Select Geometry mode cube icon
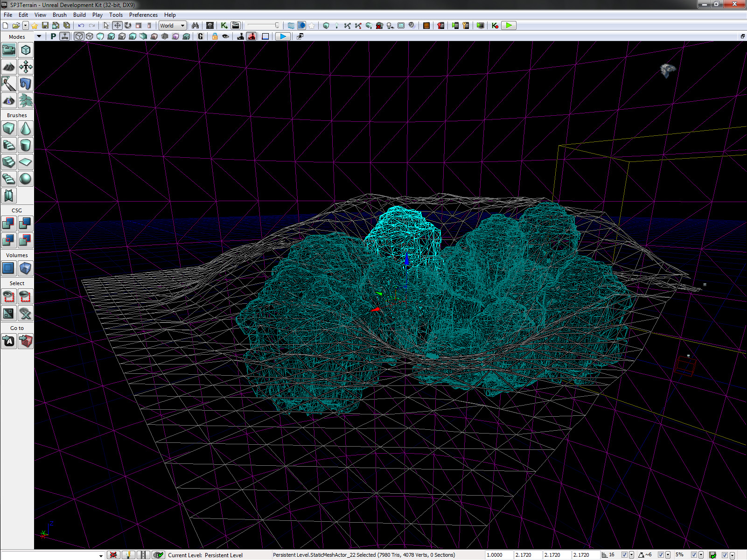Viewport: 747px width, 560px height. point(26,50)
